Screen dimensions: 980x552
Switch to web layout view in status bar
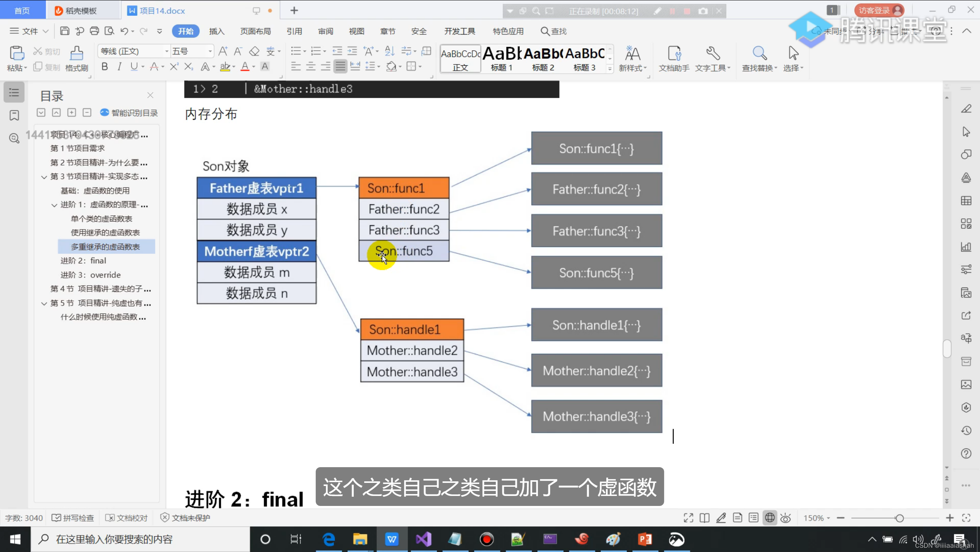pos(769,518)
